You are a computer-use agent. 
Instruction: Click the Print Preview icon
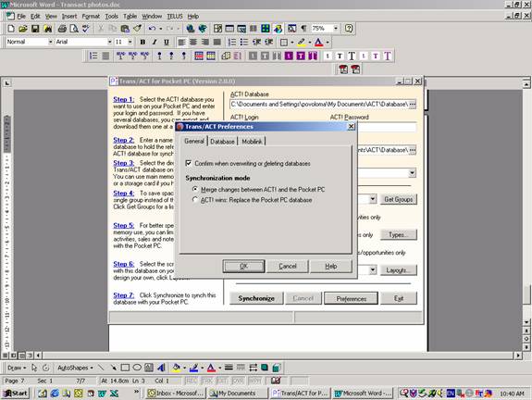[x=74, y=29]
